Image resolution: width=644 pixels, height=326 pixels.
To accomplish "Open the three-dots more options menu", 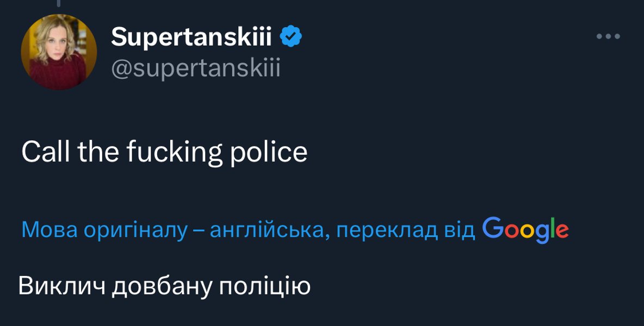I will coord(608,37).
